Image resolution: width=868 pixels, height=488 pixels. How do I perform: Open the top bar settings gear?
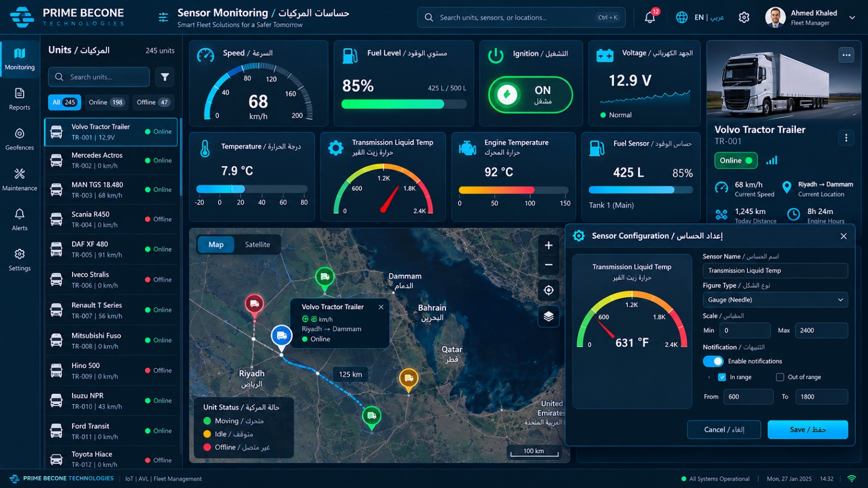tap(744, 17)
